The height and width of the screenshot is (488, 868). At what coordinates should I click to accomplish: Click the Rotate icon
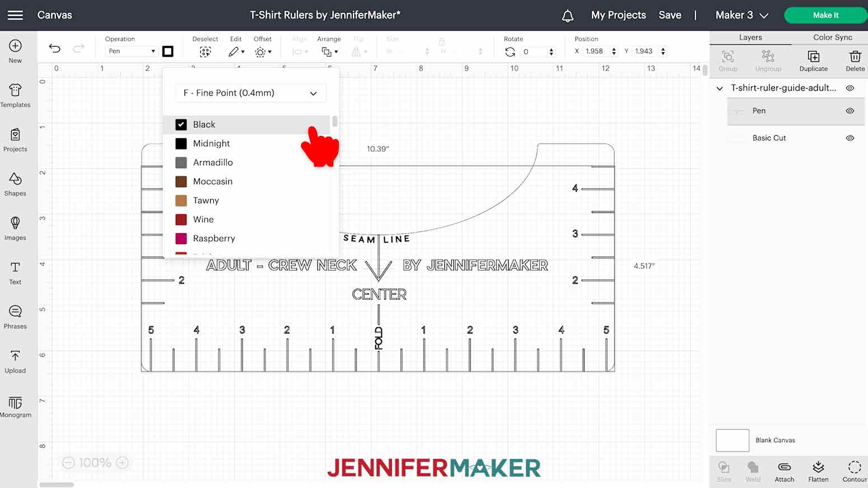coord(510,51)
